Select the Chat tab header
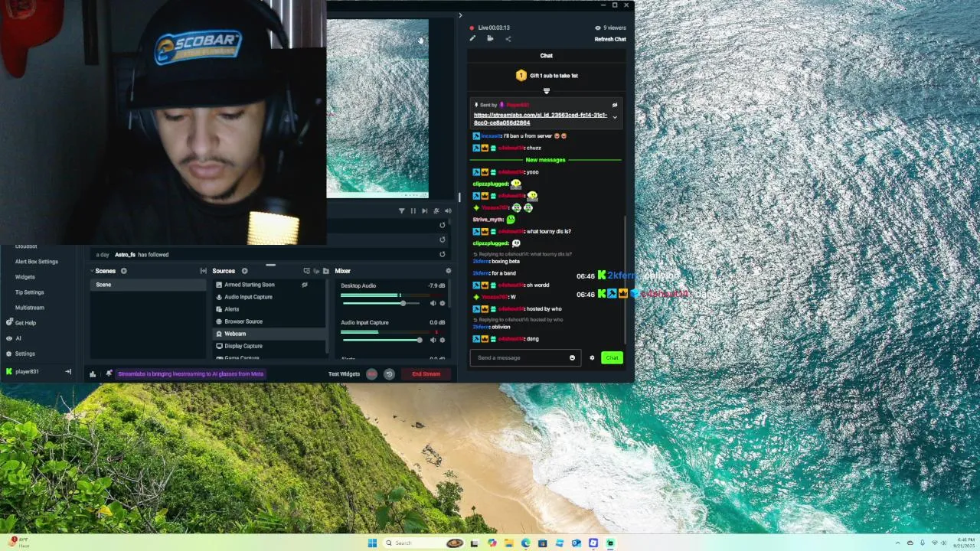Image resolution: width=980 pixels, height=551 pixels. [x=547, y=56]
